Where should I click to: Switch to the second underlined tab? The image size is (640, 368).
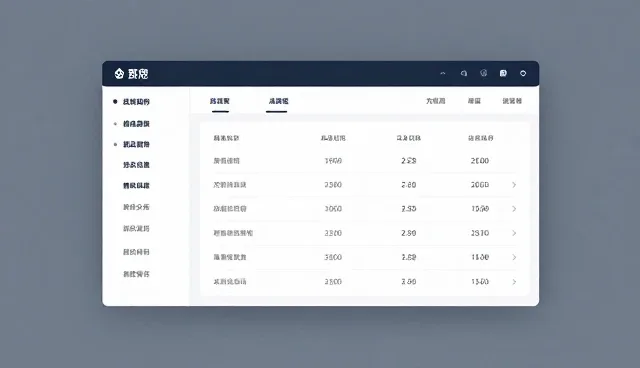click(x=278, y=101)
